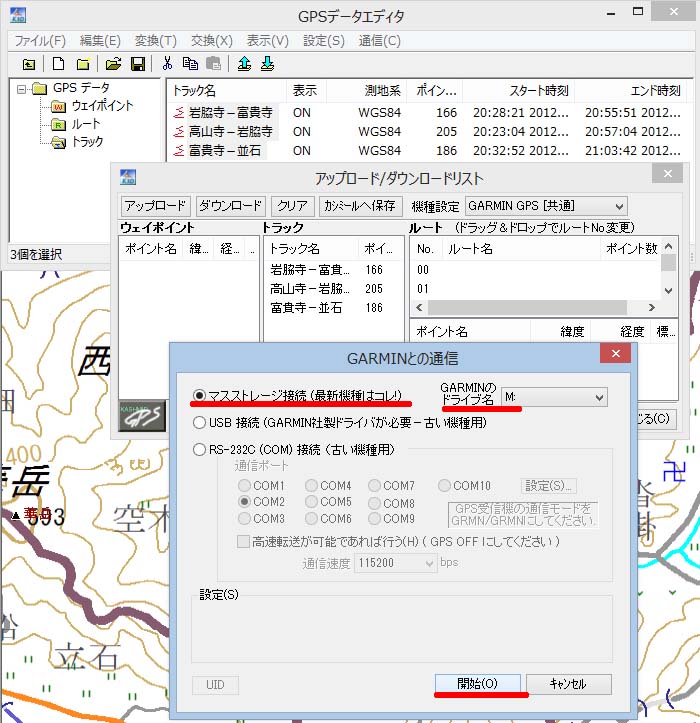The height and width of the screenshot is (723, 700).
Task: Click route list scroll left arrow
Action: point(419,307)
